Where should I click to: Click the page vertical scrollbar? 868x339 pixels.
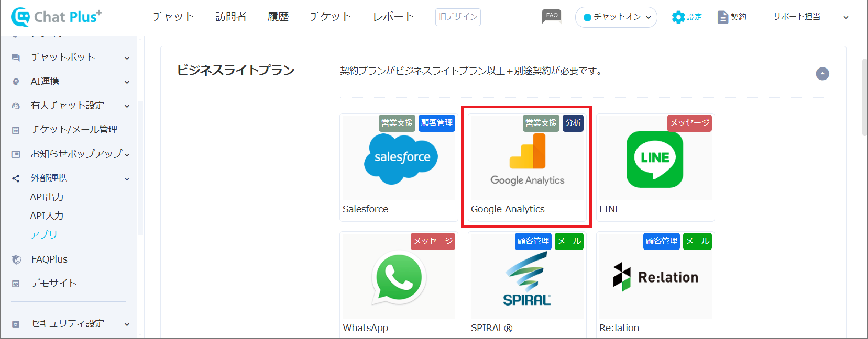[864, 97]
